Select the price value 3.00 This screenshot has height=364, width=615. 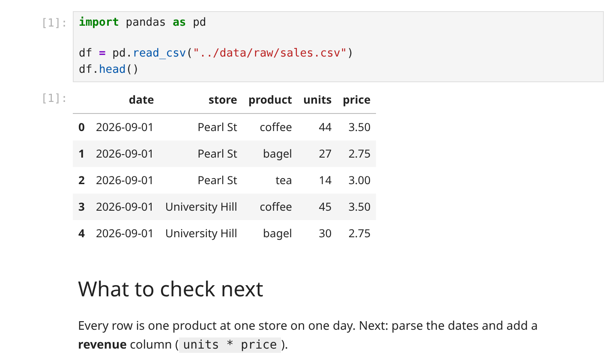(x=359, y=180)
